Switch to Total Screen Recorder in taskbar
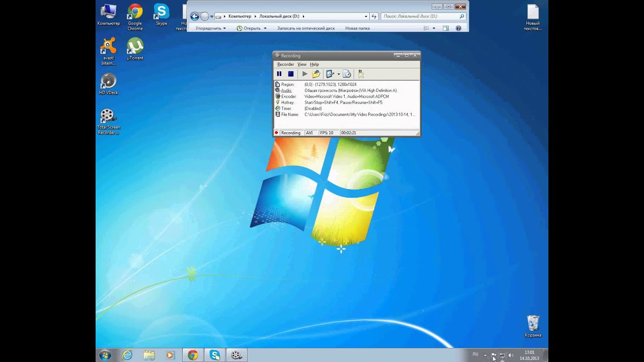The width and height of the screenshot is (644, 362). (236, 355)
